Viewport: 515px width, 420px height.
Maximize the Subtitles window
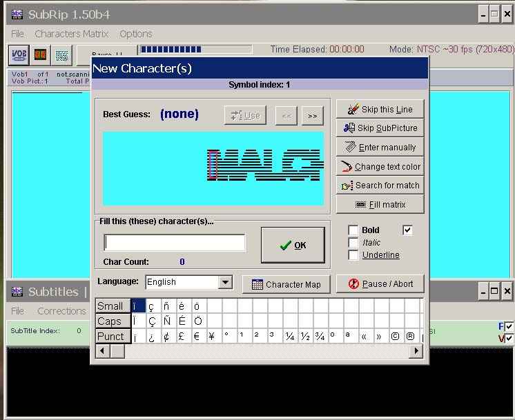click(x=494, y=291)
